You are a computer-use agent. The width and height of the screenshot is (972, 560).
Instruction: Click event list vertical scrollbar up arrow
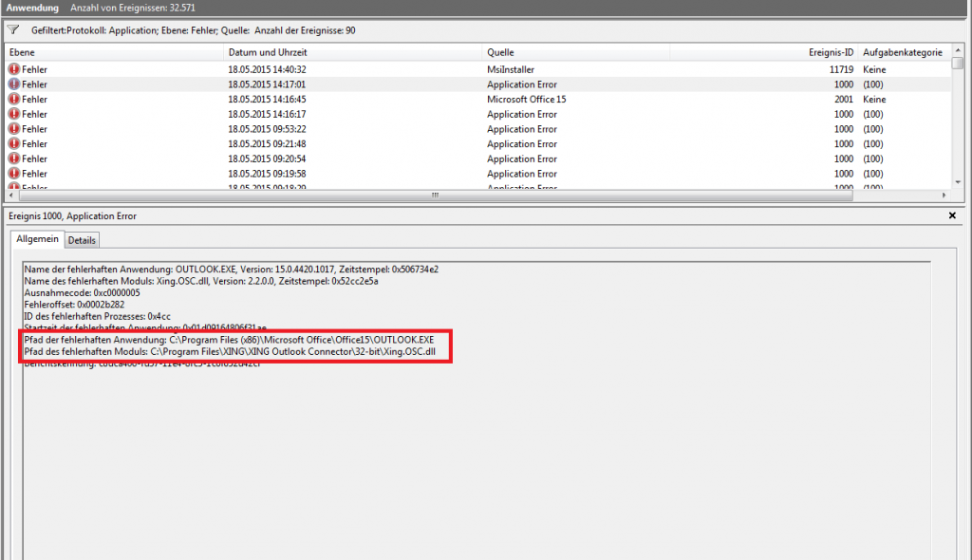958,51
